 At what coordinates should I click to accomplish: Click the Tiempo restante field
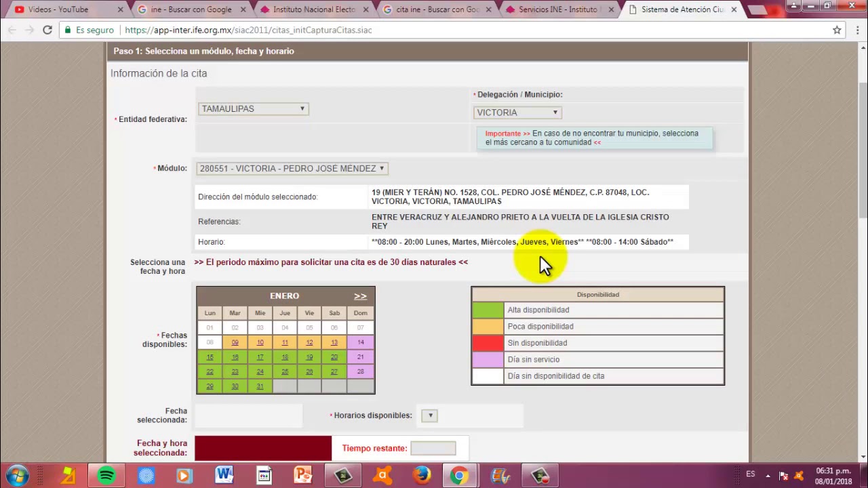click(x=433, y=448)
